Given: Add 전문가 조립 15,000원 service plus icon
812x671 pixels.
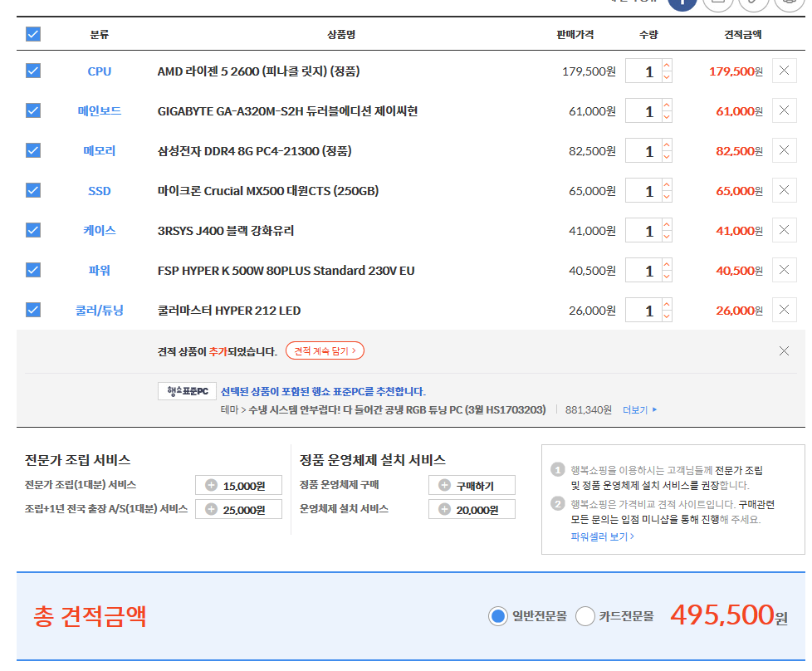Looking at the screenshot, I should (x=211, y=486).
